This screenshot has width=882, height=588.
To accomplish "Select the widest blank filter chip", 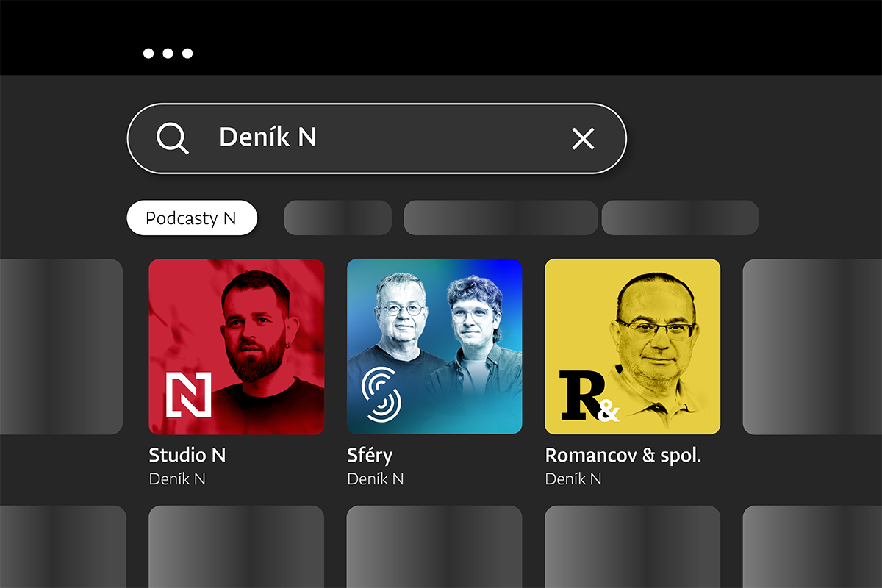I will (x=500, y=218).
